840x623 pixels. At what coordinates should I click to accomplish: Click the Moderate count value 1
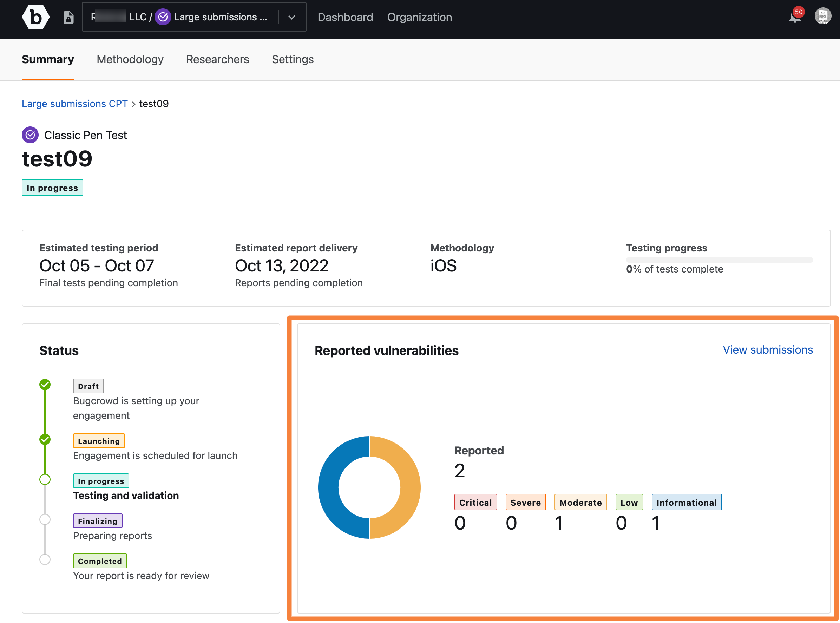[x=559, y=523]
